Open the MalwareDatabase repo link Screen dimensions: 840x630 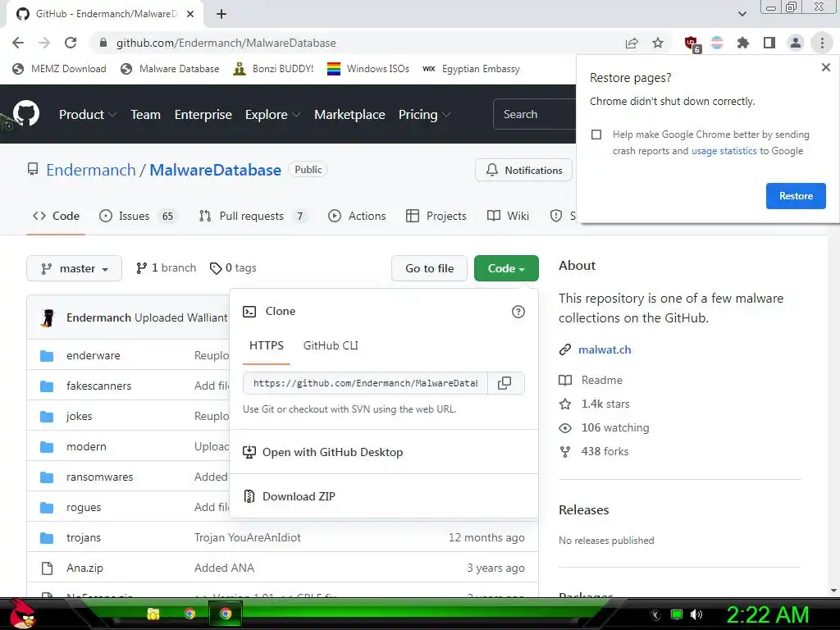pos(215,171)
